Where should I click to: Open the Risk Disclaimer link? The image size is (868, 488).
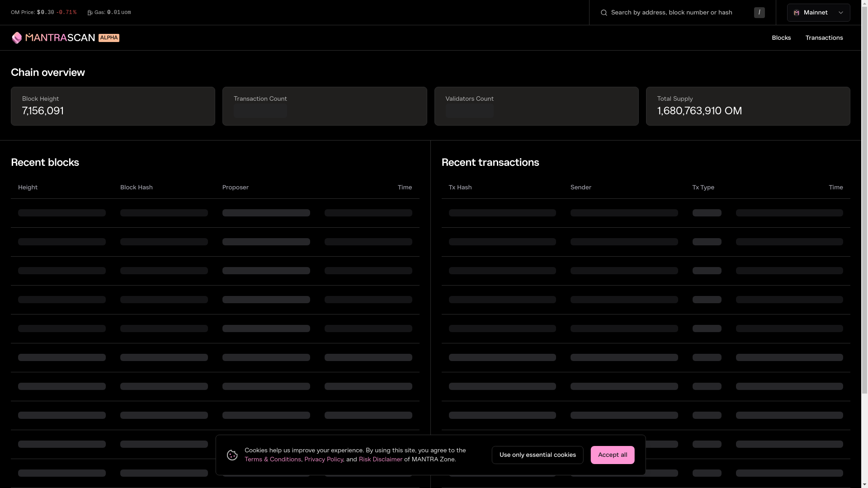pos(380,460)
